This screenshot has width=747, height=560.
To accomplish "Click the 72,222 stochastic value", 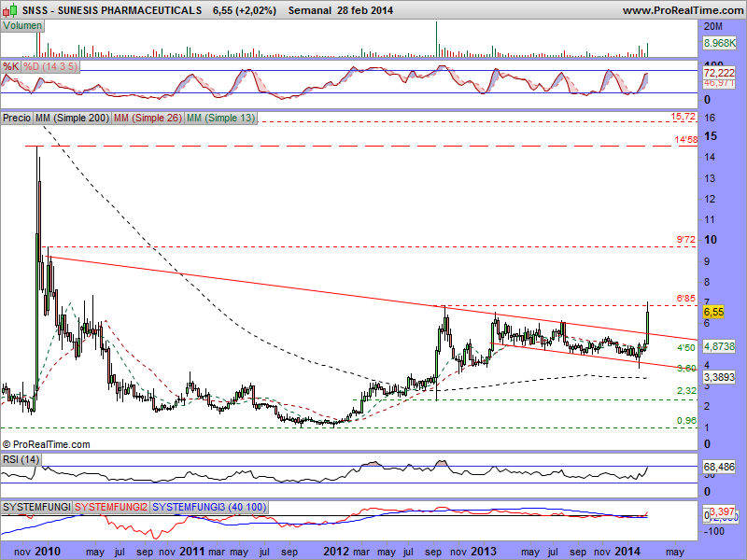I will [x=719, y=73].
